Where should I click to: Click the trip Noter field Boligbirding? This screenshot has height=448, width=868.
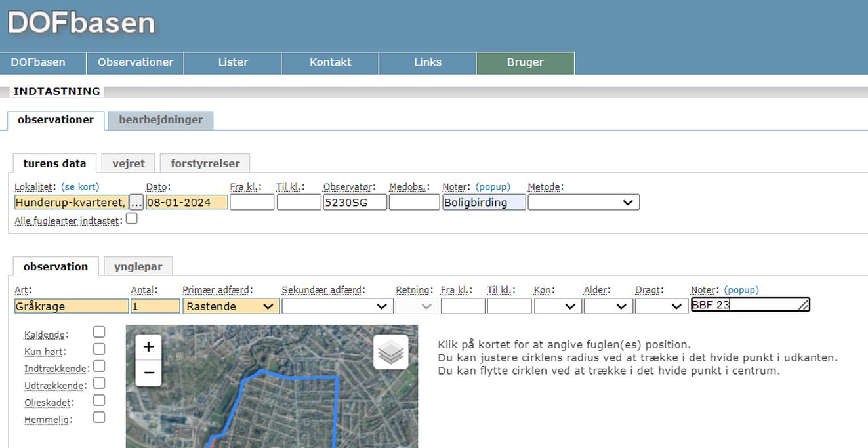[x=484, y=202]
